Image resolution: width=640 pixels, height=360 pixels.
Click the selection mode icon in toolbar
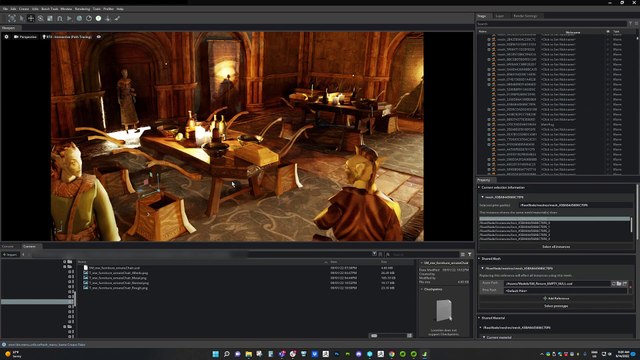(12, 18)
